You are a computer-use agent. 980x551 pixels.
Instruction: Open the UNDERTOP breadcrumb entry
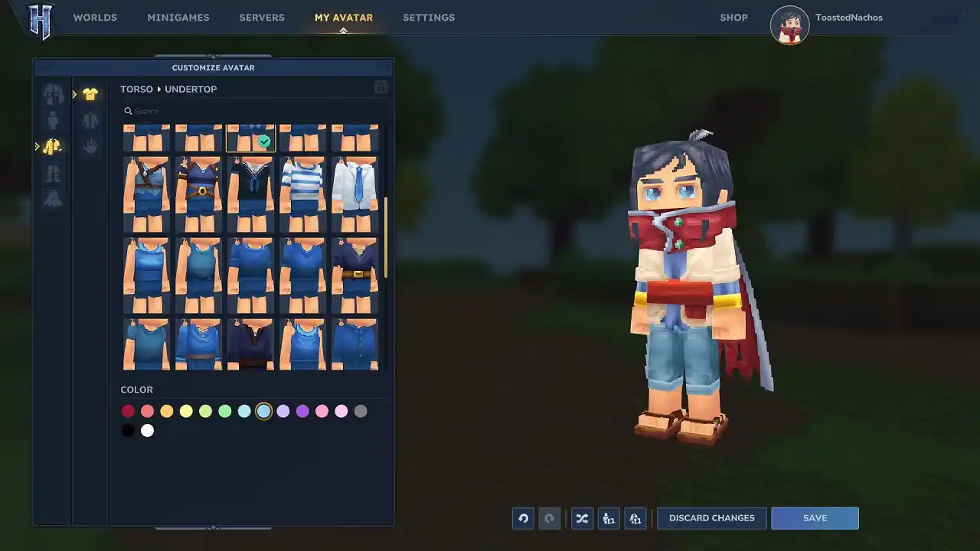tap(191, 89)
